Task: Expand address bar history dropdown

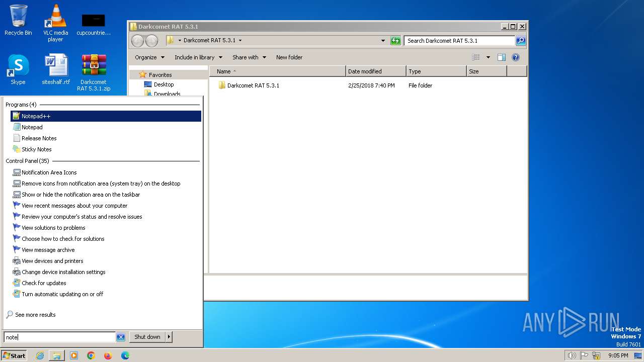Action: 383,41
